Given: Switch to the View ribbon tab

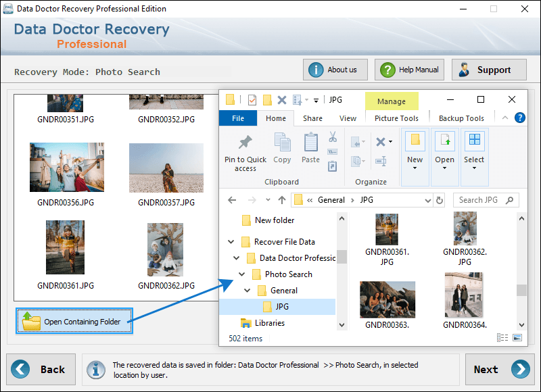Looking at the screenshot, I should click(348, 118).
